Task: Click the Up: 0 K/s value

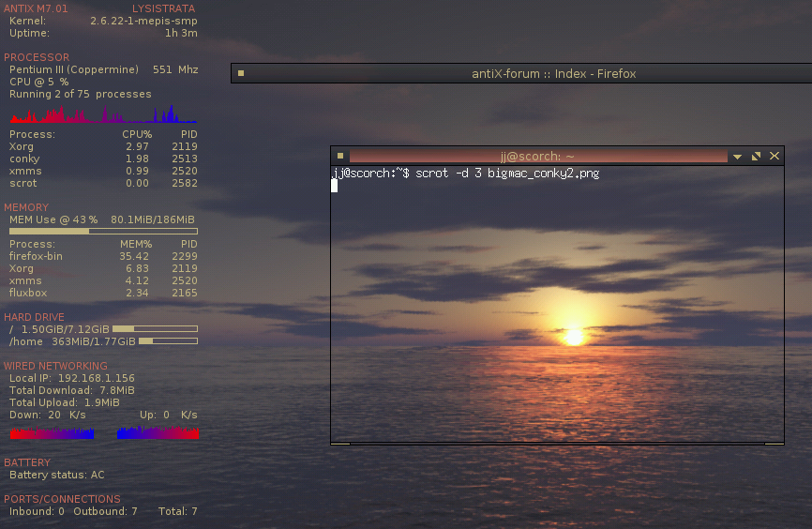Action: pyautogui.click(x=169, y=415)
